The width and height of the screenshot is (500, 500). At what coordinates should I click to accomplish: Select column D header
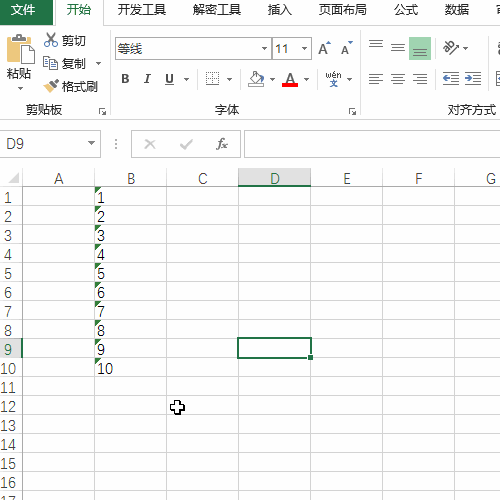coord(275,178)
